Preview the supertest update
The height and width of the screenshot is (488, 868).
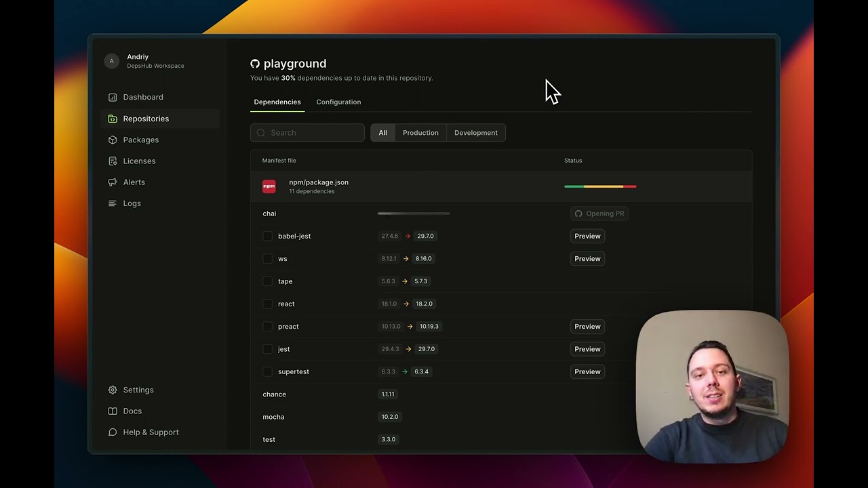coord(587,371)
